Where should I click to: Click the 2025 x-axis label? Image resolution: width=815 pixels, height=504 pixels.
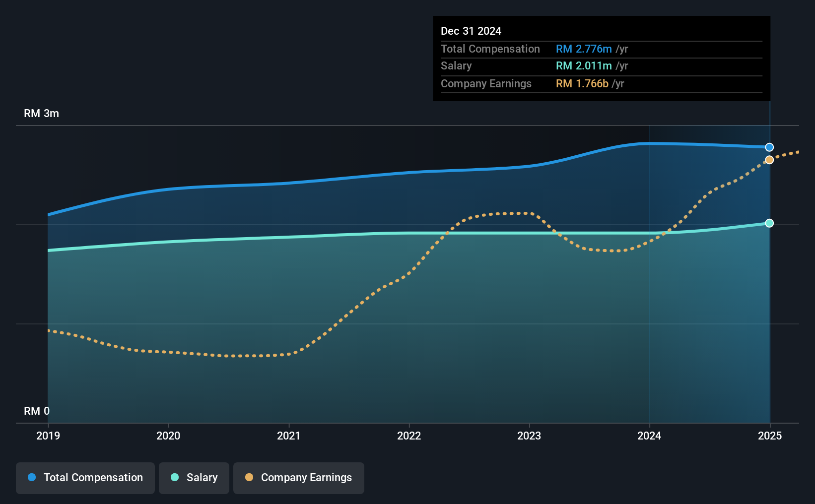770,436
